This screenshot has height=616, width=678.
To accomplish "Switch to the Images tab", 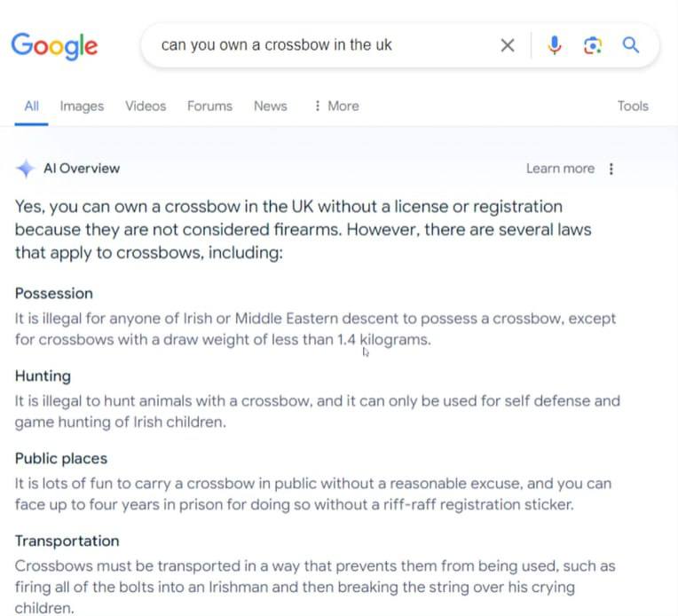I will click(82, 106).
